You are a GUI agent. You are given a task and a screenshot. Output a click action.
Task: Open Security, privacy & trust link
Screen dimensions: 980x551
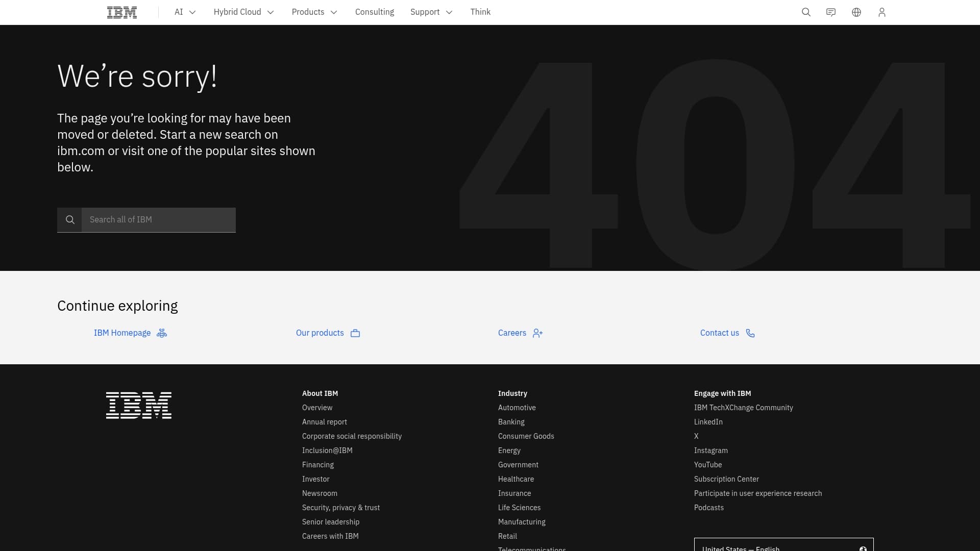point(341,508)
